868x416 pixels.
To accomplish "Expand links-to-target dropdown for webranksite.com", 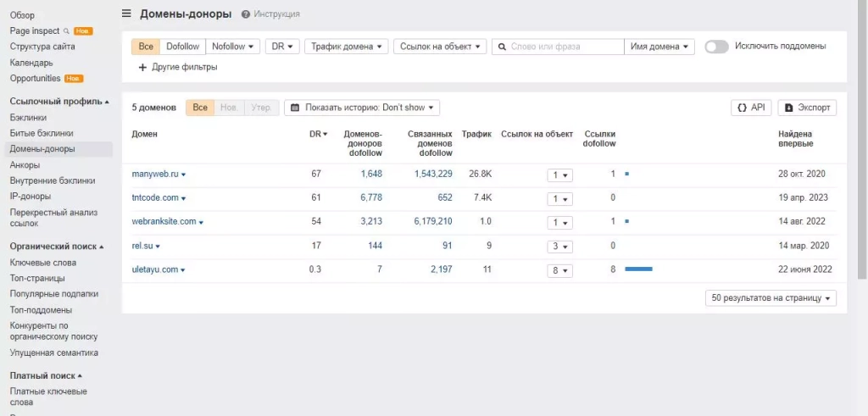I will coord(560,222).
